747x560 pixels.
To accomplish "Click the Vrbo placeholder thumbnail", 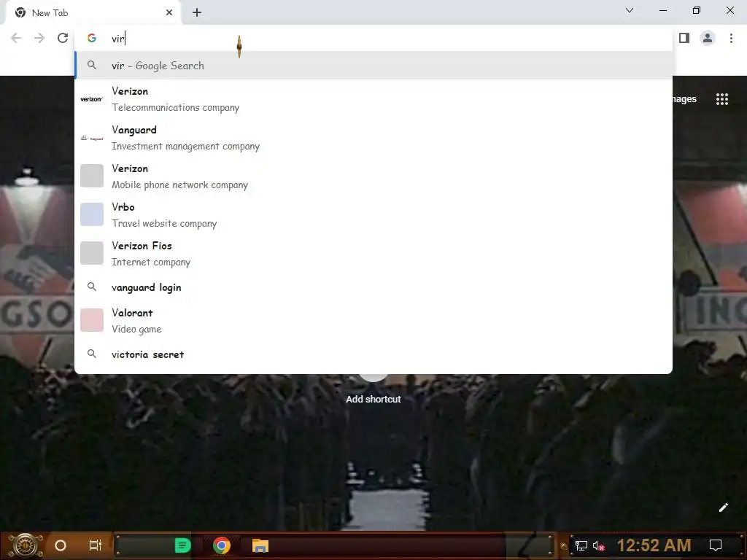I will (91, 214).
